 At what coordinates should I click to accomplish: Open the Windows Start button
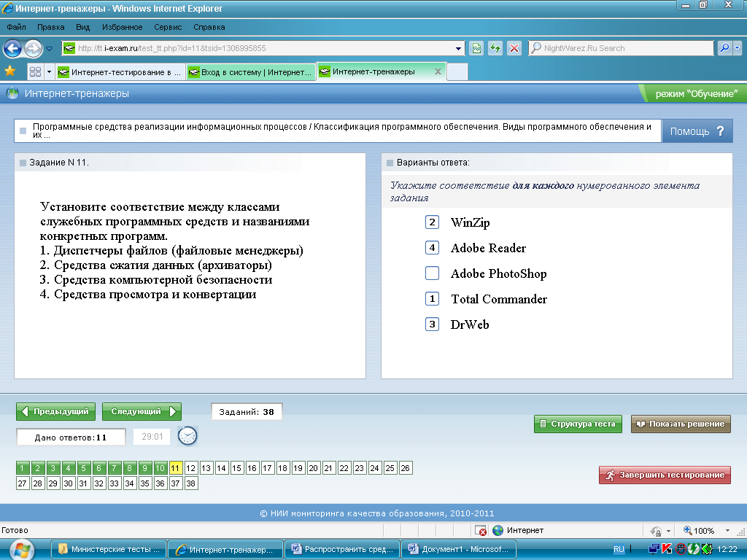pyautogui.click(x=21, y=550)
